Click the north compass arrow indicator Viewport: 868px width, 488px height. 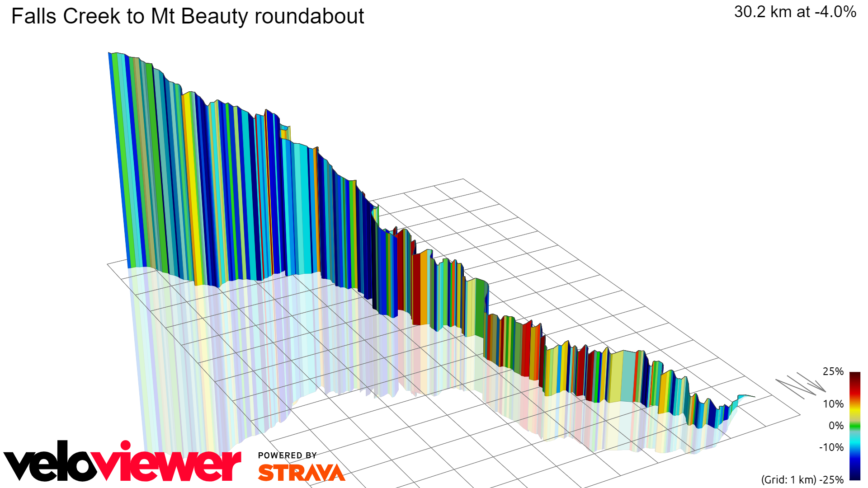(801, 385)
